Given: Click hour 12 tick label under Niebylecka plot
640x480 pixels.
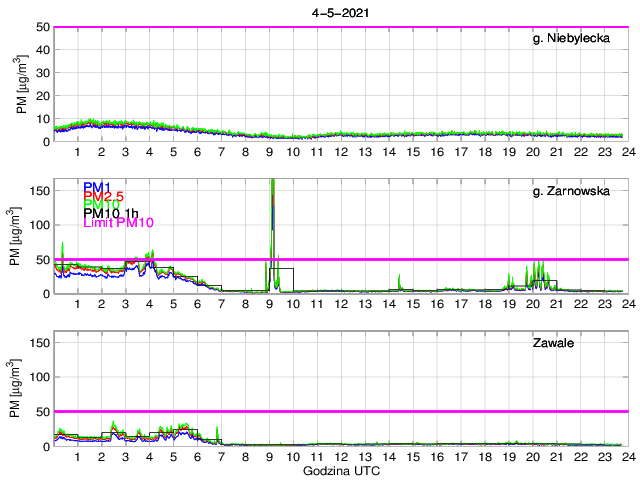Looking at the screenshot, I should (341, 152).
